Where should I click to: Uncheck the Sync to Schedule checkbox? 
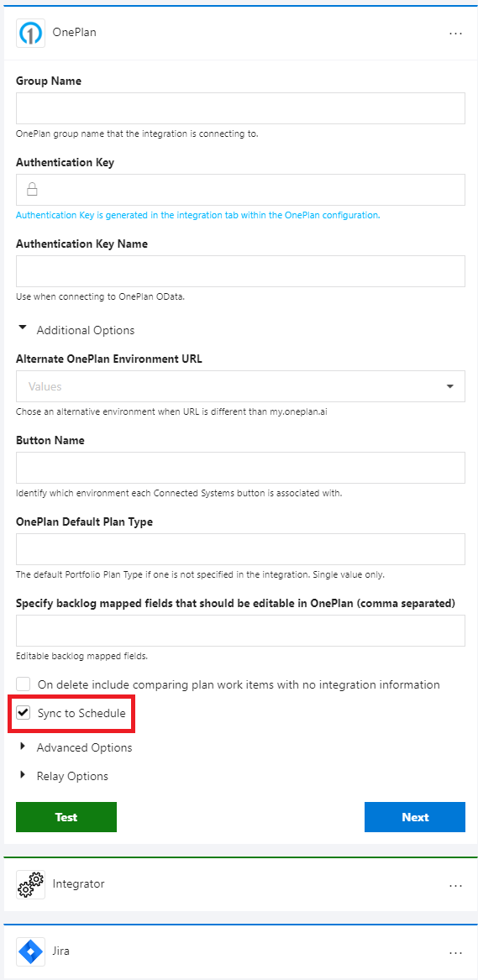coord(24,712)
